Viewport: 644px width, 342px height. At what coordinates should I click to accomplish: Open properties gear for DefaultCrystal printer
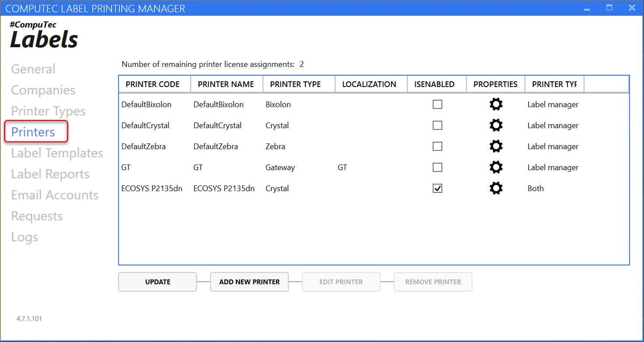pos(496,126)
